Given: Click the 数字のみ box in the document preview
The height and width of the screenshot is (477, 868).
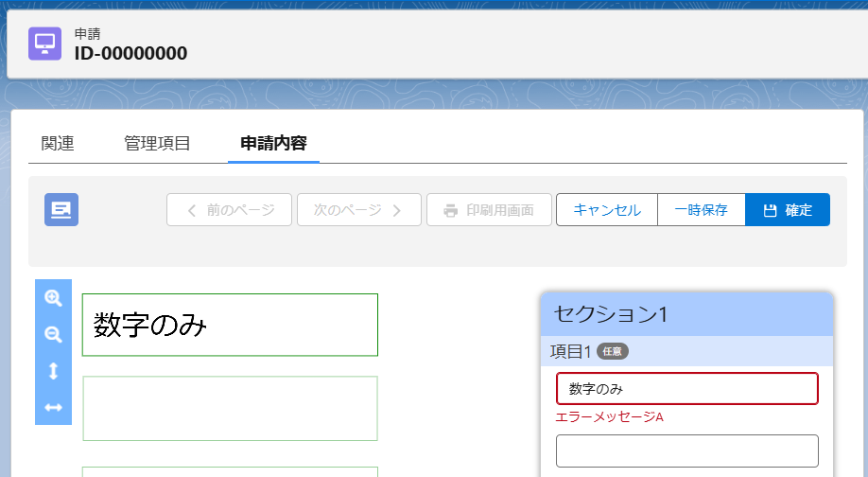Looking at the screenshot, I should 231,325.
